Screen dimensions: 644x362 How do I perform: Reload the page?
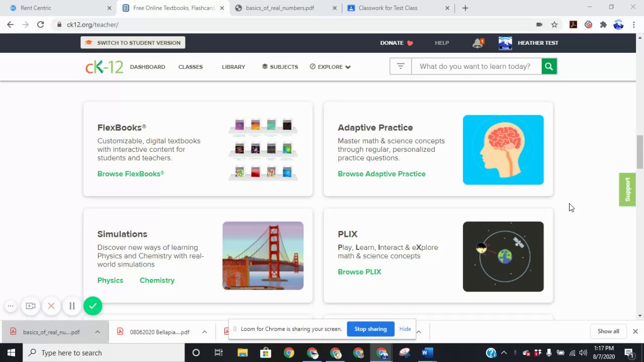(x=40, y=25)
